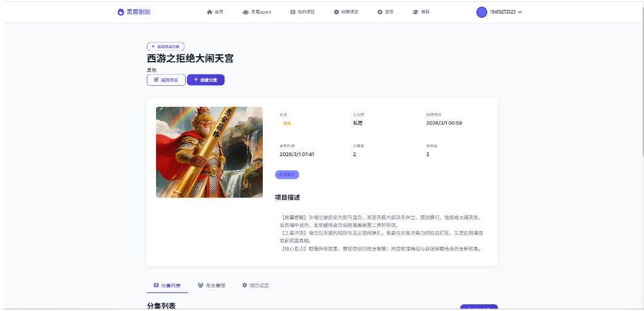Open 灵犀agent with the robot icon

pos(257,12)
